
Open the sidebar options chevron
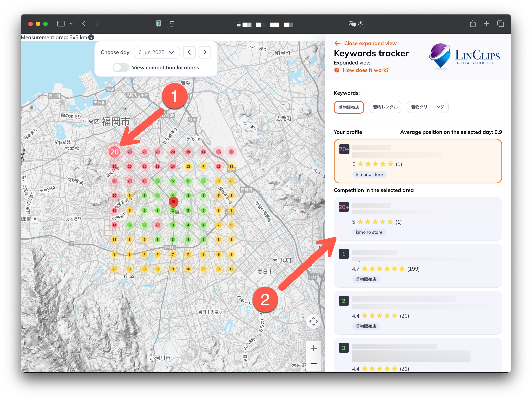click(71, 24)
